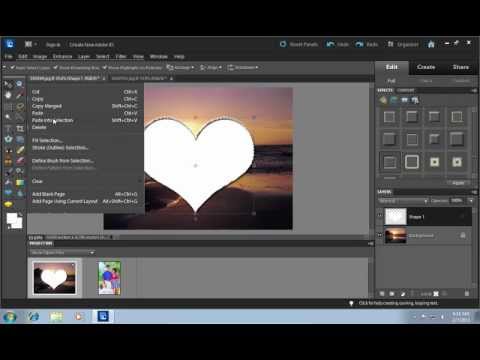Click the Create New Adobe ID link
Image resolution: width=480 pixels, height=360 pixels.
(91, 45)
